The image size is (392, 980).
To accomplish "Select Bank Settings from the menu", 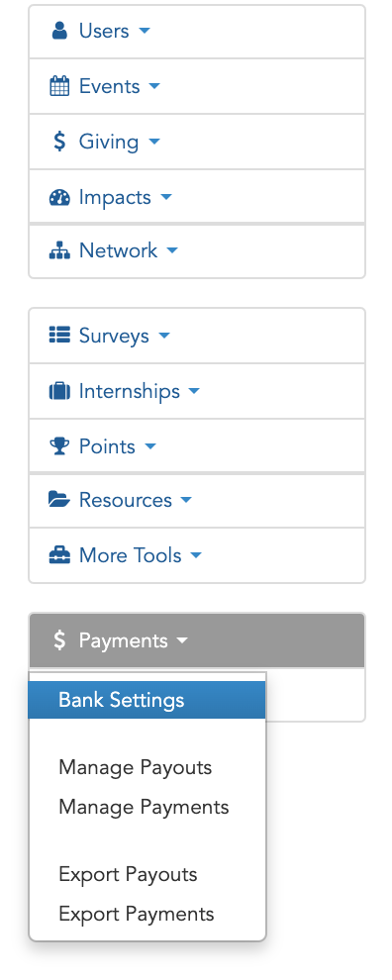I will click(x=147, y=700).
